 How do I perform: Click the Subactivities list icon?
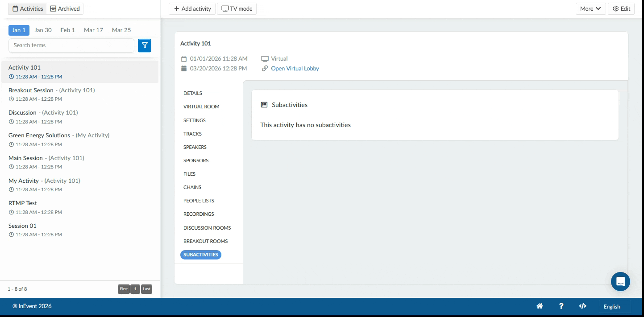click(264, 105)
